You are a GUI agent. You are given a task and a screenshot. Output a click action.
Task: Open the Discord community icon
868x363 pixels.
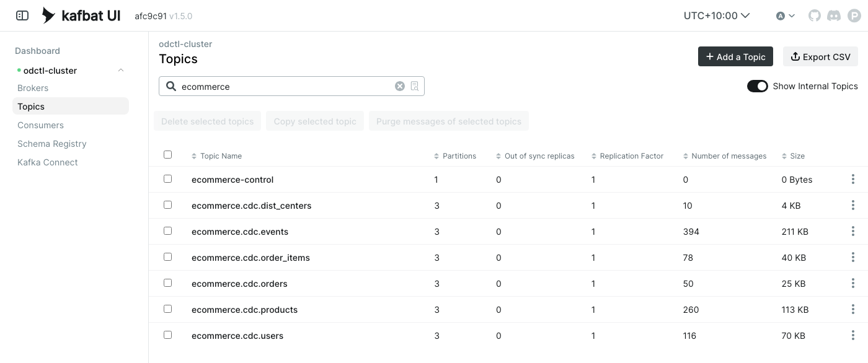pyautogui.click(x=834, y=15)
